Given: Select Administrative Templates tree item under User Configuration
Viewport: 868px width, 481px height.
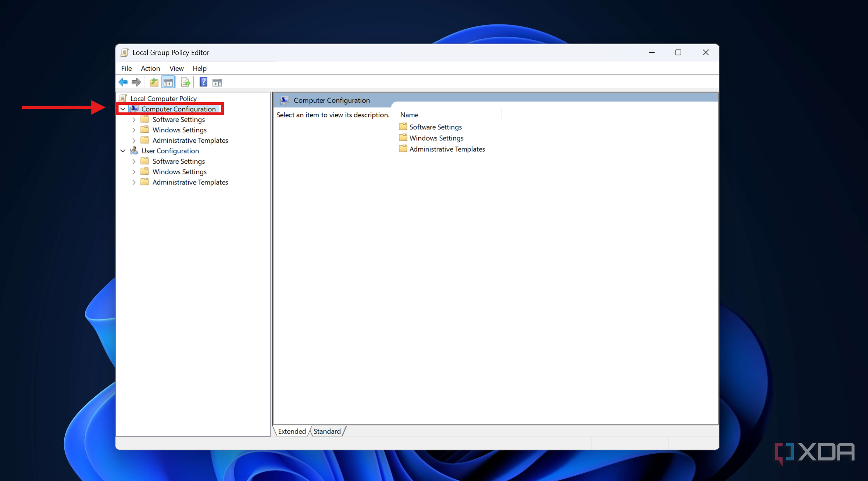Looking at the screenshot, I should coord(190,182).
